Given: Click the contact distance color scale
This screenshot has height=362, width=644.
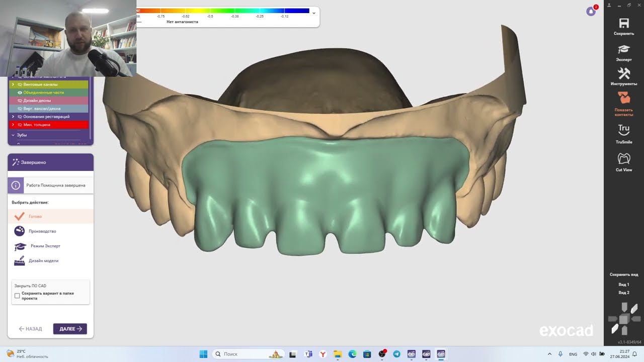Looking at the screenshot, I should point(223,11).
